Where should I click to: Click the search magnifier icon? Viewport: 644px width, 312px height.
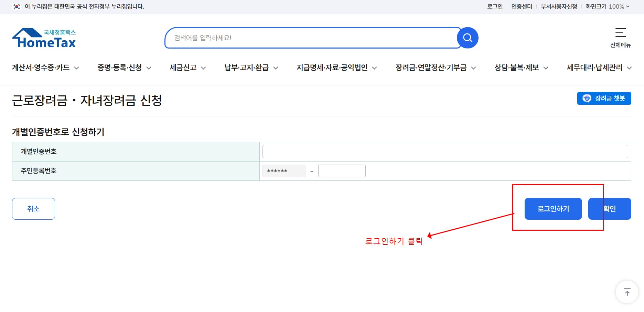click(467, 38)
